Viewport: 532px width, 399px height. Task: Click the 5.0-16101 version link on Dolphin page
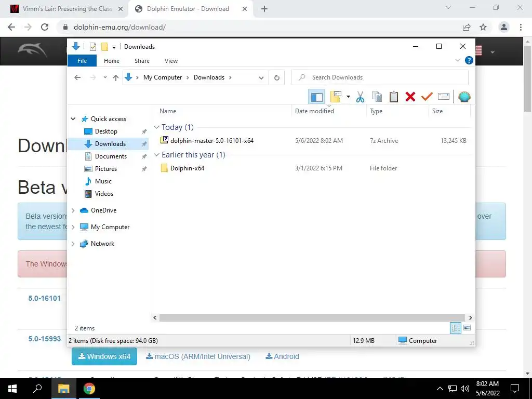coord(45,298)
